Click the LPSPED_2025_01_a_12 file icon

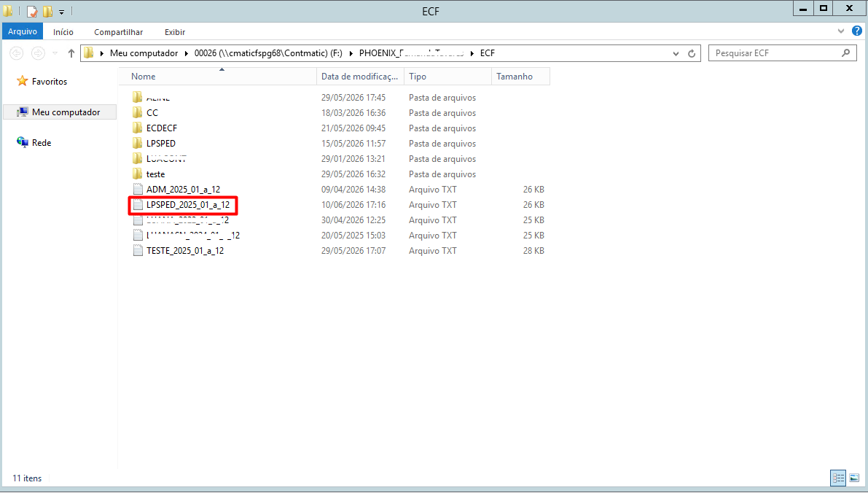coord(138,205)
